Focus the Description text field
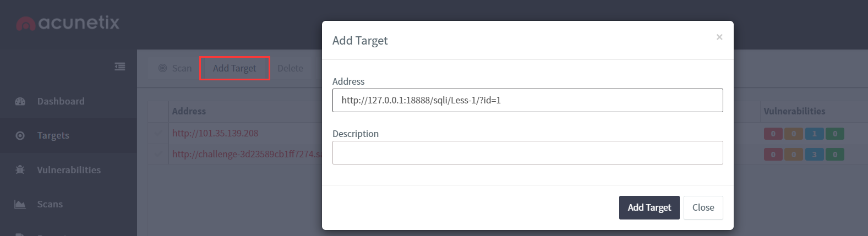Viewport: 868px width, 236px height. pos(527,153)
